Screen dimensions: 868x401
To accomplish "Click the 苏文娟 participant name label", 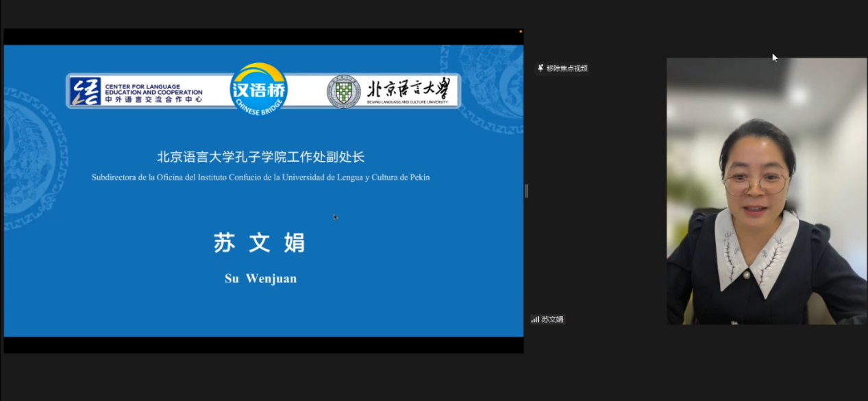I will pyautogui.click(x=552, y=319).
